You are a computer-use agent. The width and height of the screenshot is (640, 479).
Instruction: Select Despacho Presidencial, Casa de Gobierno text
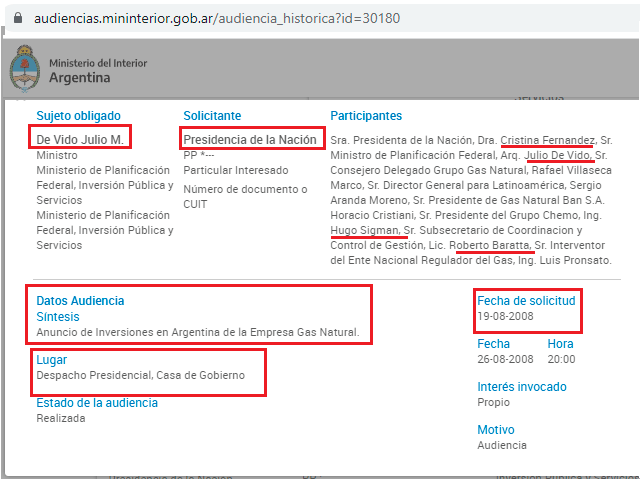pyautogui.click(x=141, y=375)
